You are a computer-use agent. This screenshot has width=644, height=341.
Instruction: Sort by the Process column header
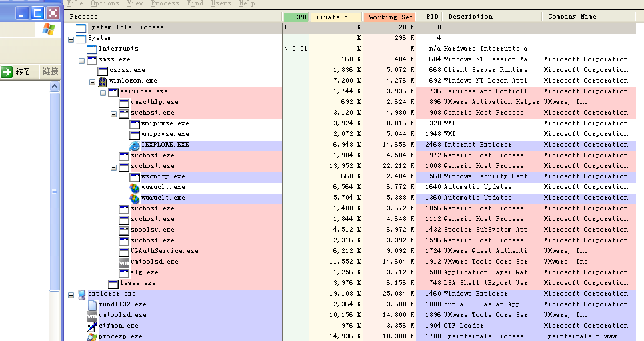pos(173,17)
